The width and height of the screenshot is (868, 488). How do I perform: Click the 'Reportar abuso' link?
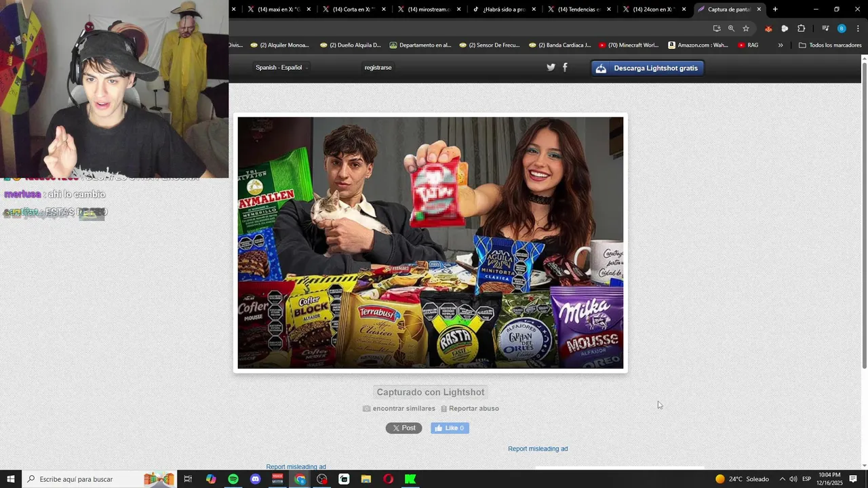point(470,409)
